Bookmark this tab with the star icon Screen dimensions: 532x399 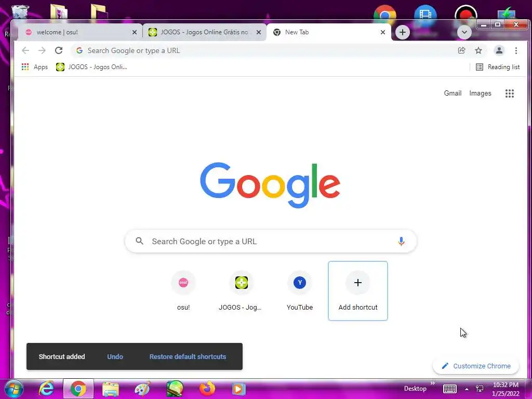click(x=478, y=50)
